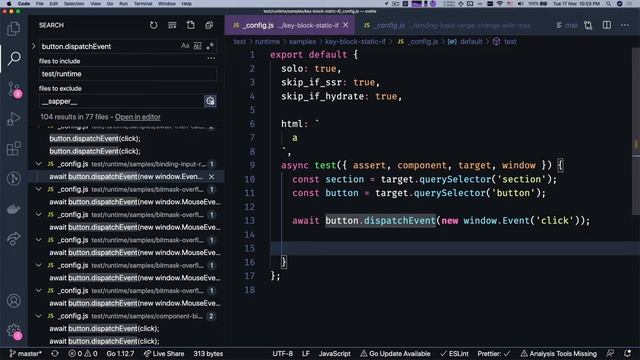Open the File menu

(x=40, y=4)
